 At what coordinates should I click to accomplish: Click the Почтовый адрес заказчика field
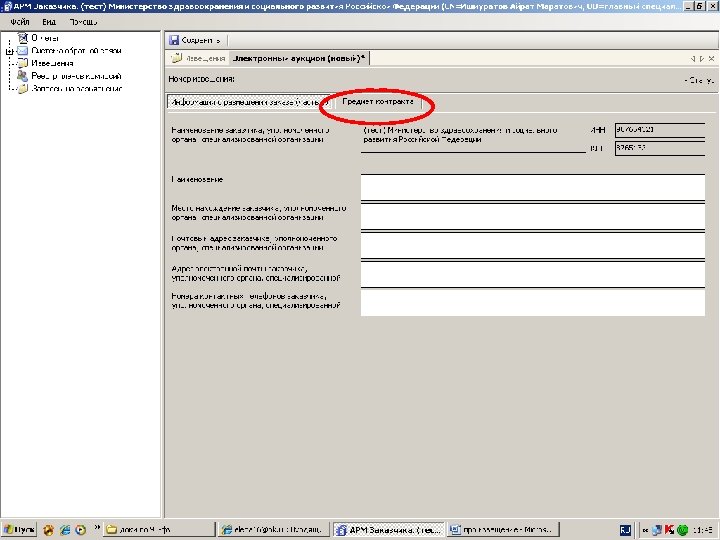[x=533, y=246]
